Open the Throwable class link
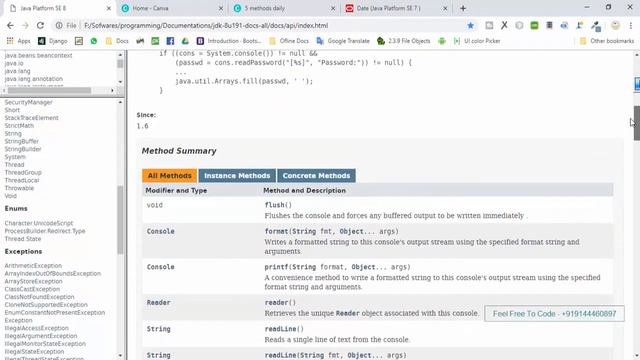This screenshot has width=640, height=360. pyautogui.click(x=19, y=188)
